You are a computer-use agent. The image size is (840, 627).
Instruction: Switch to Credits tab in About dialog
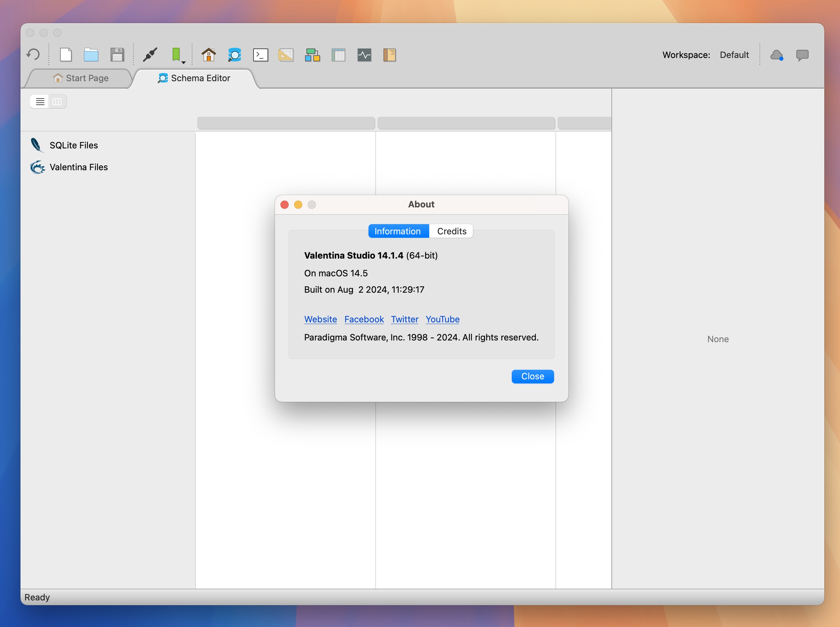click(x=451, y=231)
